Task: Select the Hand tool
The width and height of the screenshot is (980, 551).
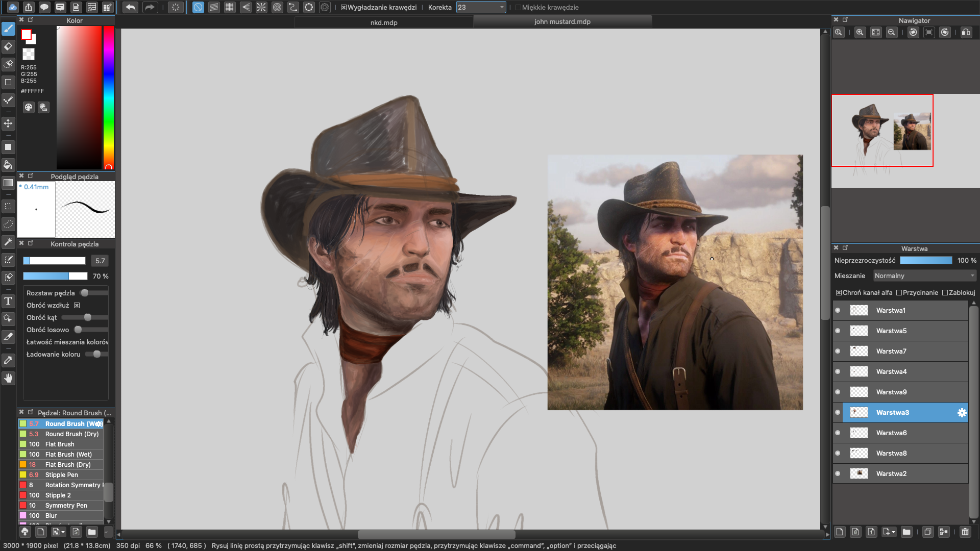Action: pyautogui.click(x=8, y=378)
